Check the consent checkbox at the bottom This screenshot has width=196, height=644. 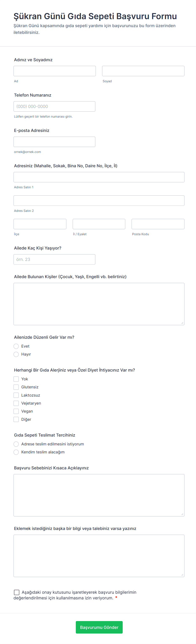(16, 592)
